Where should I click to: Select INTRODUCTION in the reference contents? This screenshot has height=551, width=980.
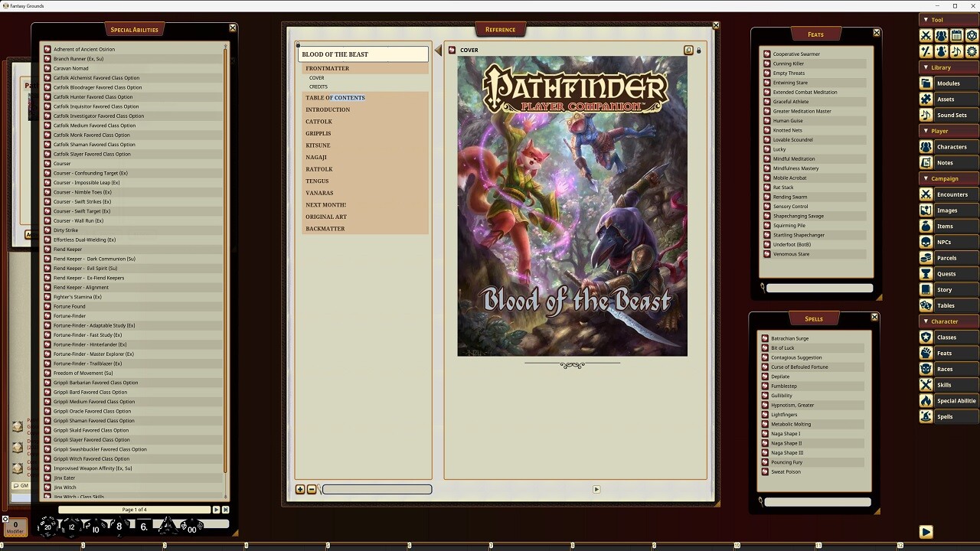pos(328,109)
